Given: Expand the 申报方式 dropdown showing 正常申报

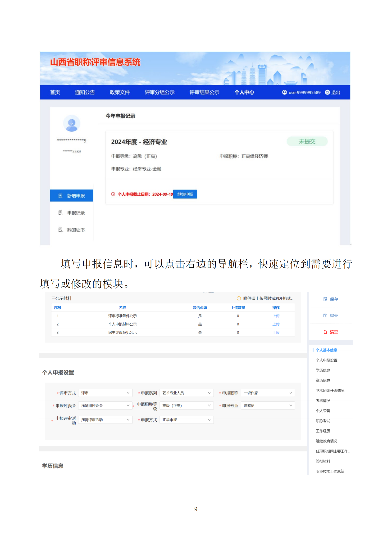Looking at the screenshot, I should pos(186,420).
